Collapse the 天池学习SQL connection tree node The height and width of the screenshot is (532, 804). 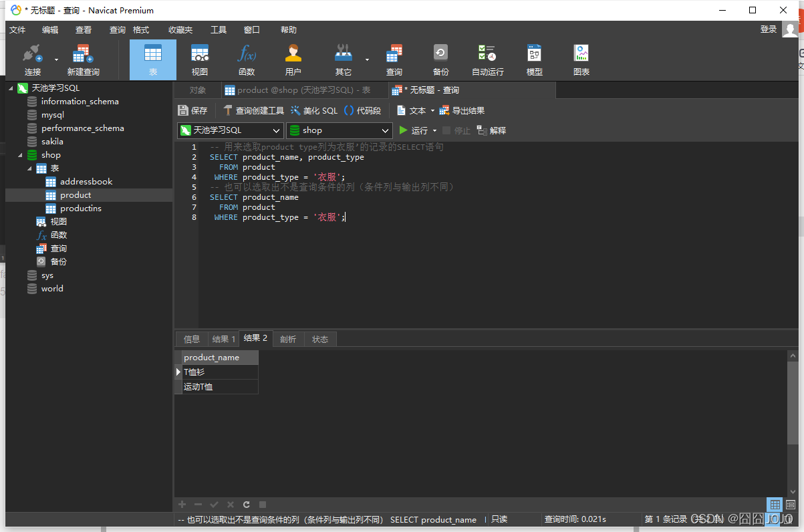11,88
